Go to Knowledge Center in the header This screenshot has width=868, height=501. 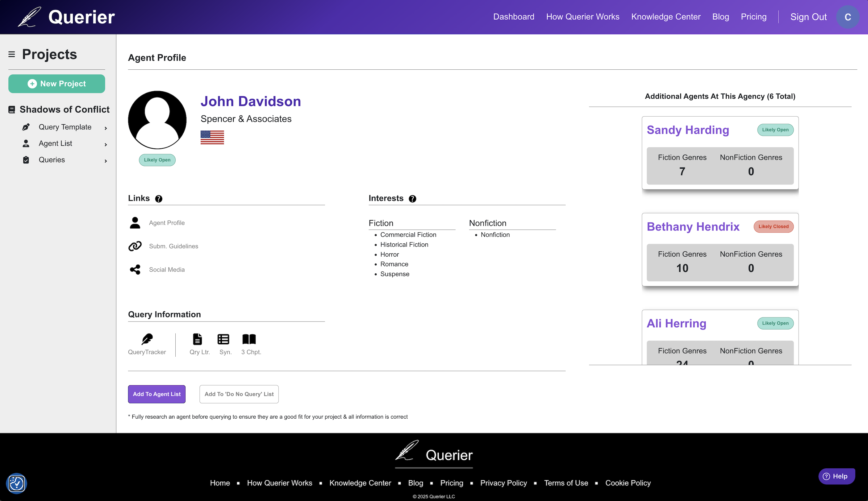[x=666, y=17]
